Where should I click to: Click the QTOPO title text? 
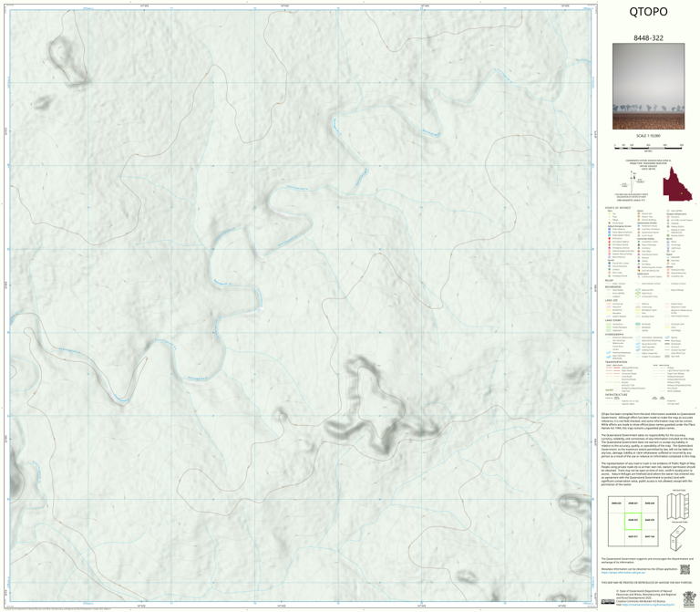(648, 12)
